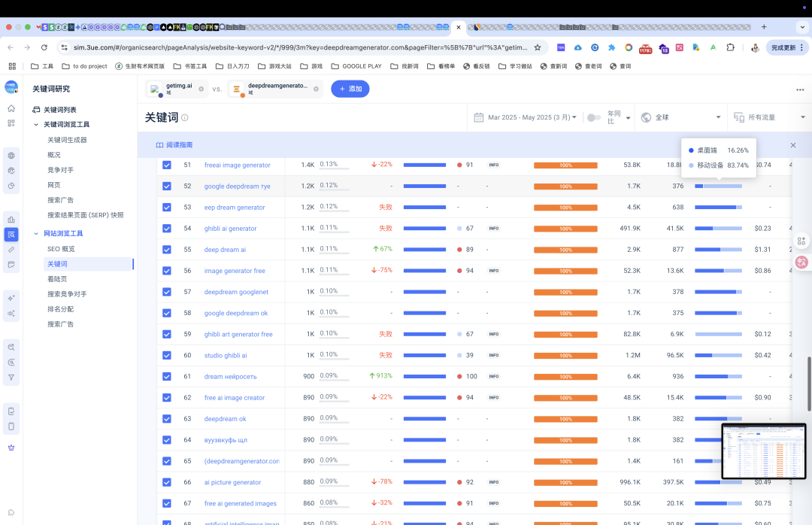
Task: Select the highlighted search-analysis sidebar icon
Action: click(11, 235)
